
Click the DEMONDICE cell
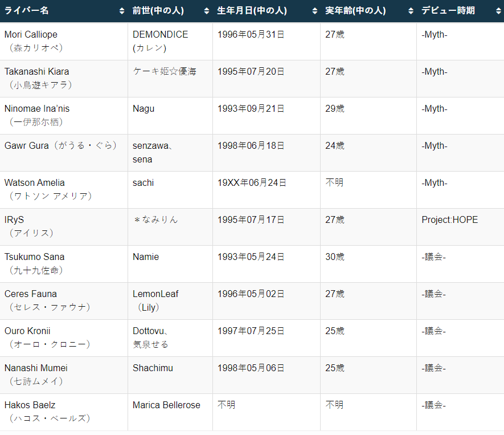coord(170,41)
